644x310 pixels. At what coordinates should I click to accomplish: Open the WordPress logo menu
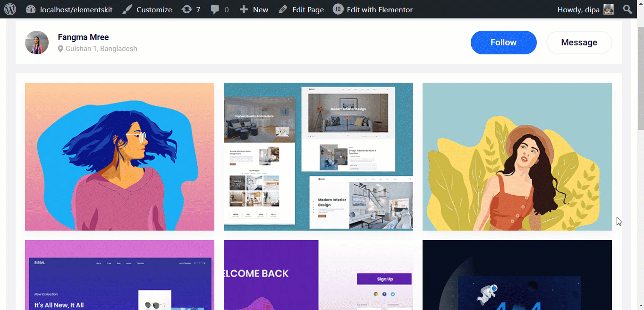[10, 9]
